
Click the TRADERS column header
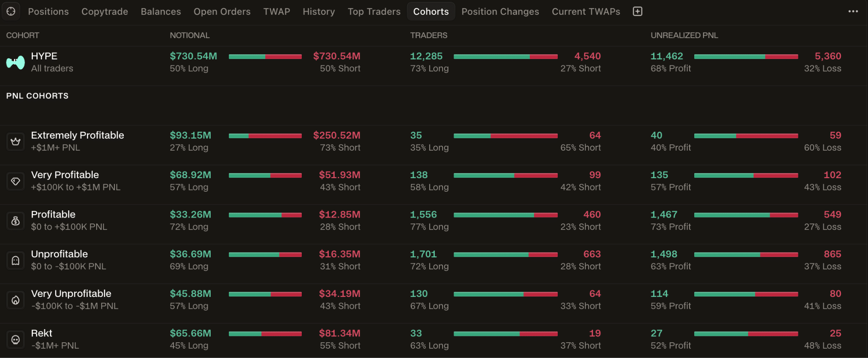428,35
